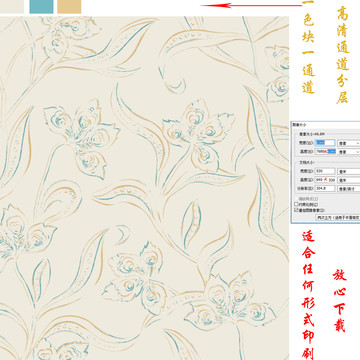Expand the document height unit dropdown
Screen dimensions: 360x360
pyautogui.click(x=349, y=180)
